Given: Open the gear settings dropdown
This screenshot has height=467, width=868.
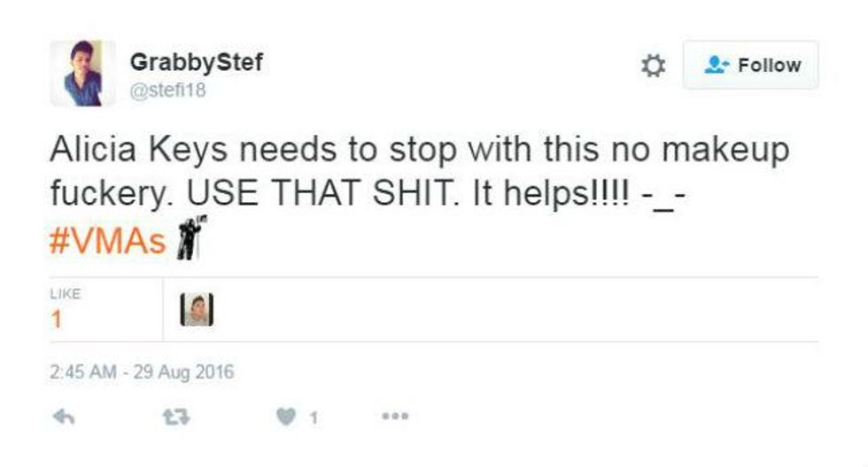Looking at the screenshot, I should [x=654, y=66].
